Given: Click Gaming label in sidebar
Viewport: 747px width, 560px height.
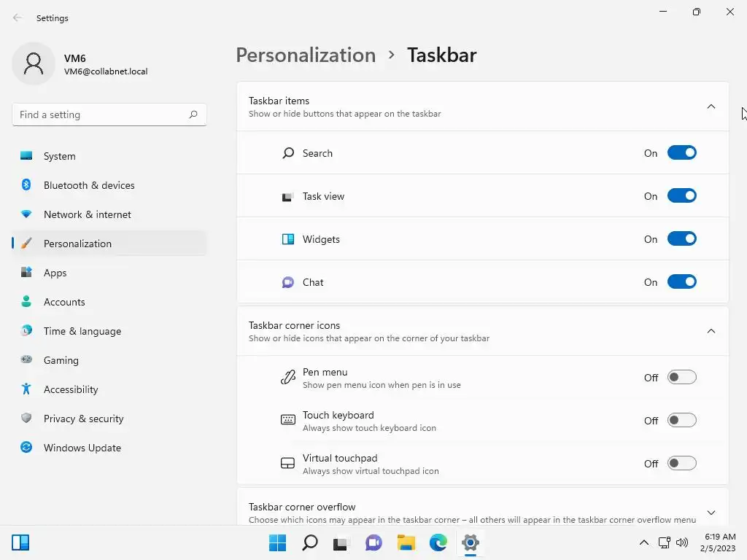Looking at the screenshot, I should coord(61,360).
